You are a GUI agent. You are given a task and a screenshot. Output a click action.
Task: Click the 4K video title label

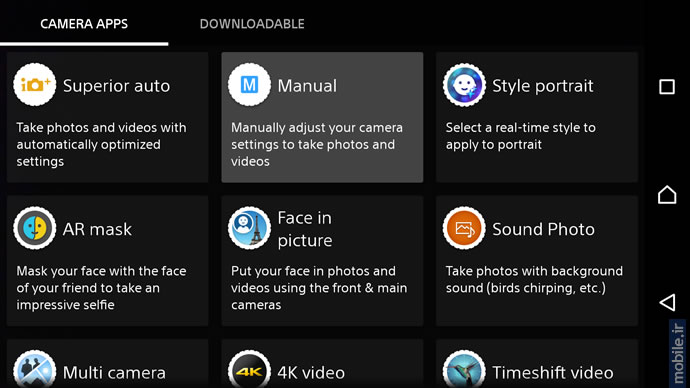[x=311, y=373]
